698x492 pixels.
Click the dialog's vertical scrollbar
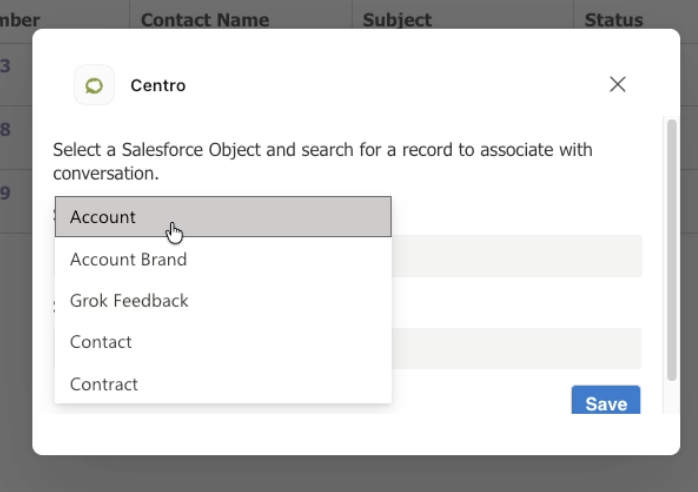[672, 250]
